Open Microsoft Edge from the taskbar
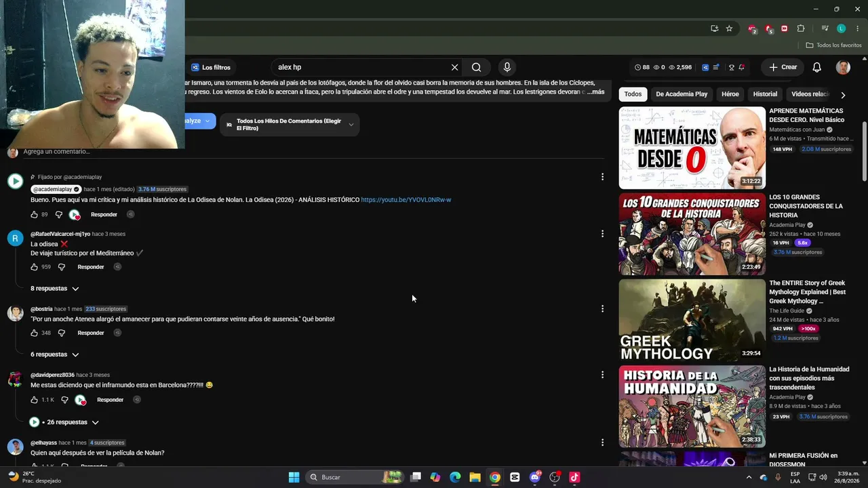The width and height of the screenshot is (868, 488). [x=455, y=477]
